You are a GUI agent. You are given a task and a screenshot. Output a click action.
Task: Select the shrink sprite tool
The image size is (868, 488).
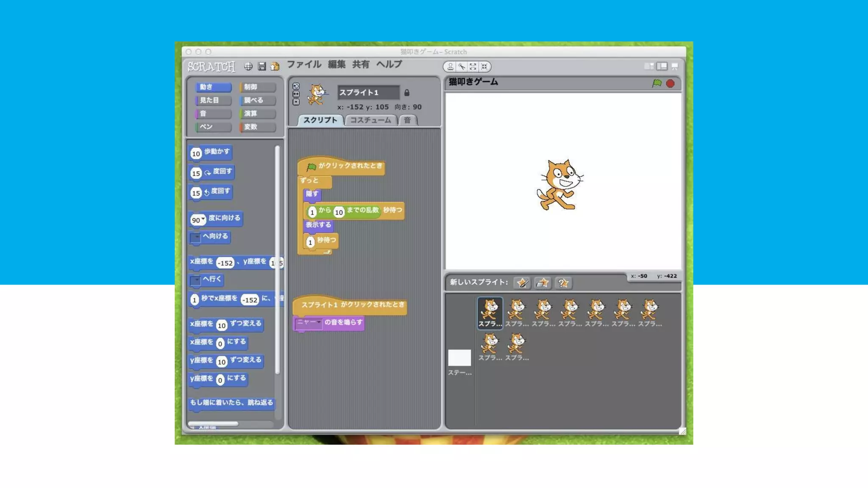484,67
